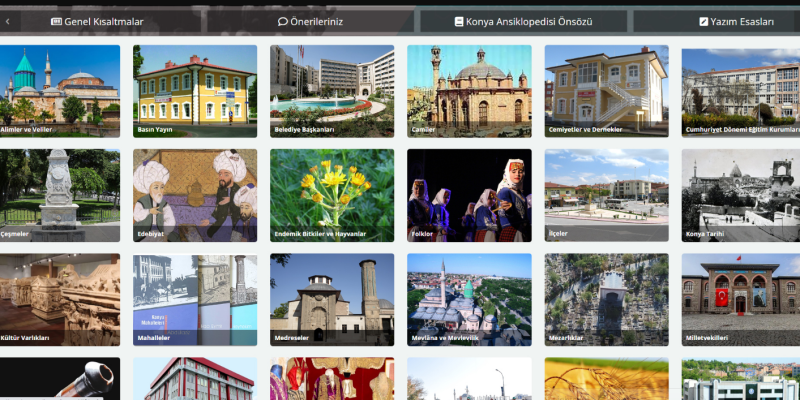Open the Folklor category tile
Viewport: 800px width, 400px height.
click(x=468, y=195)
